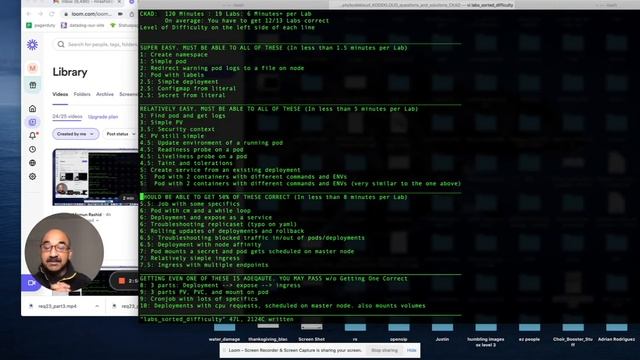Open the Choir_Booster_Stuff desktop folder
This screenshot has height=360, width=640.
573,335
